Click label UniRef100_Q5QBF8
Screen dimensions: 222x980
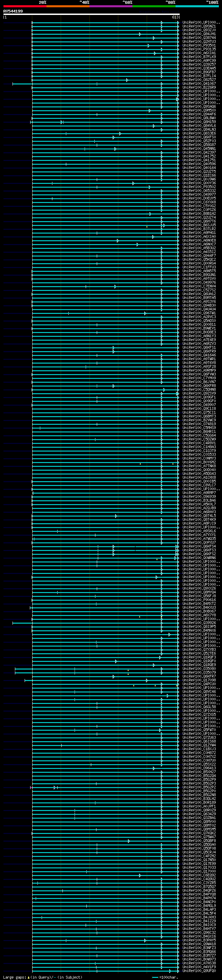coord(199,840)
